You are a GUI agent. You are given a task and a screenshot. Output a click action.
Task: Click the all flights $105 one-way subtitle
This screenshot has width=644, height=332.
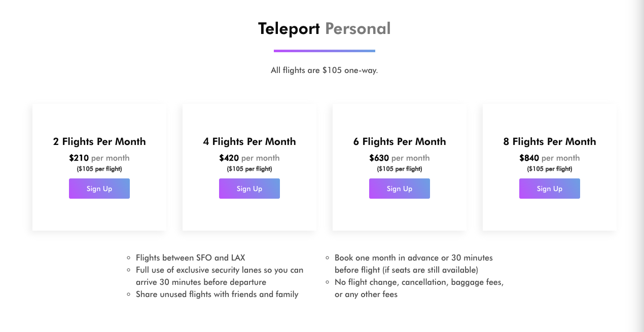point(324,70)
